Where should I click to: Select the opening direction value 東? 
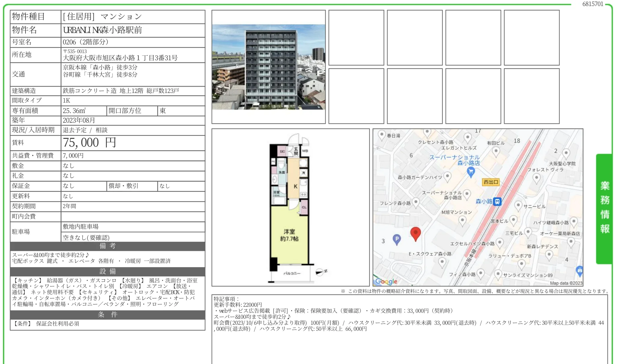click(x=163, y=111)
